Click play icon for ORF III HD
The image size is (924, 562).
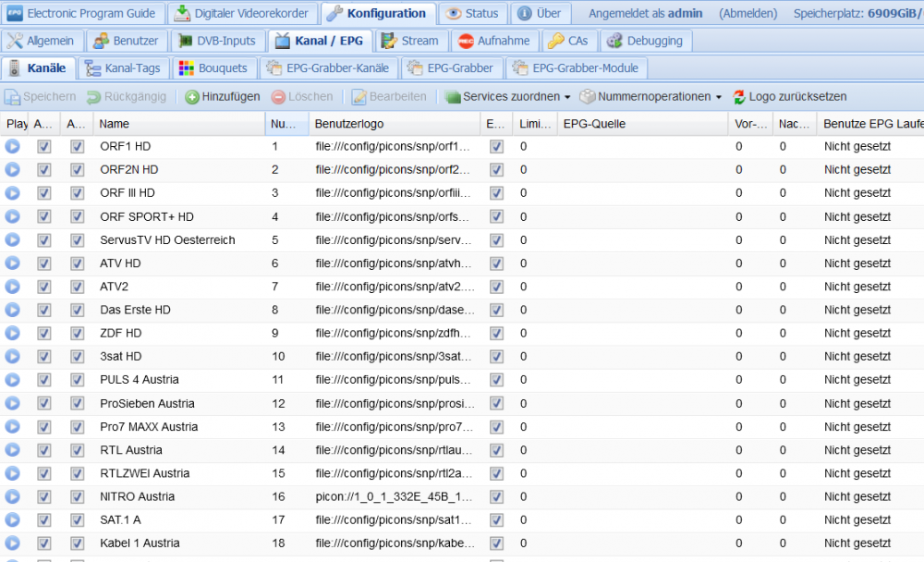[12, 193]
